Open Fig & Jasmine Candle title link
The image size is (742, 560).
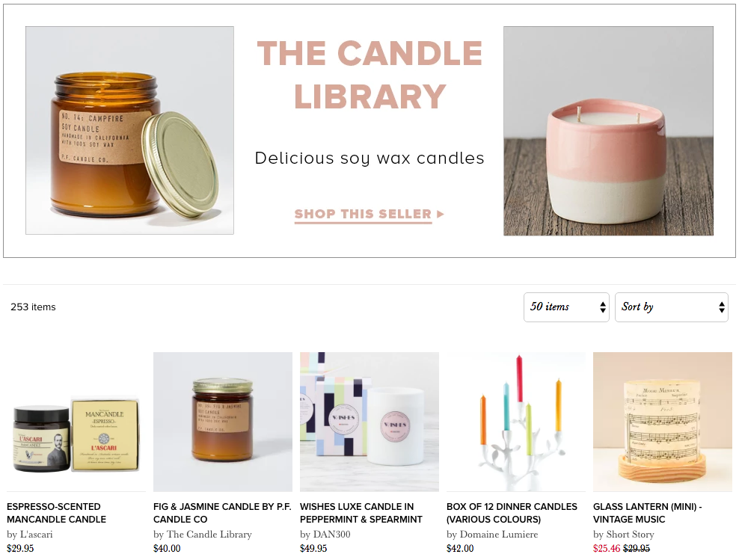tap(222, 513)
